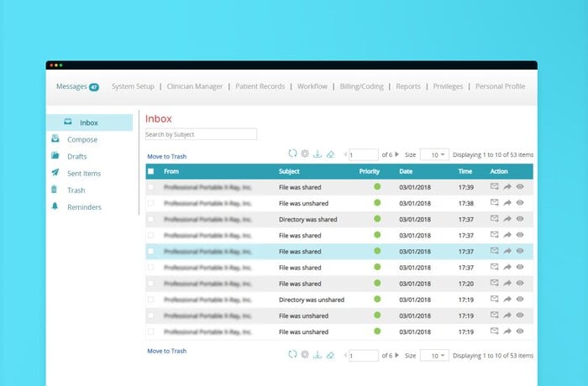Click the eye icon for the 17:20 message
Screen dimensions: 588x386
(x=520, y=284)
